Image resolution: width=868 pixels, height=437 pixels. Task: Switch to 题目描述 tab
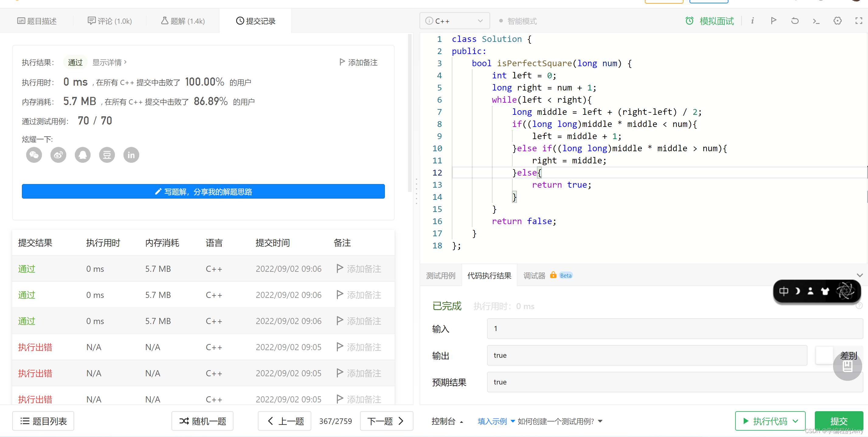coord(37,21)
